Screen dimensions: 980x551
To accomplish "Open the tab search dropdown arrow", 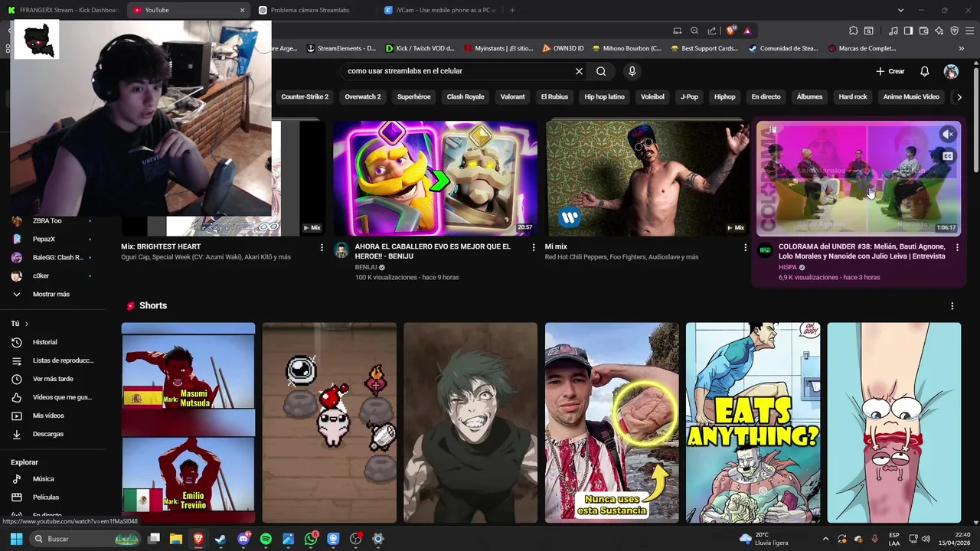I will click(900, 10).
